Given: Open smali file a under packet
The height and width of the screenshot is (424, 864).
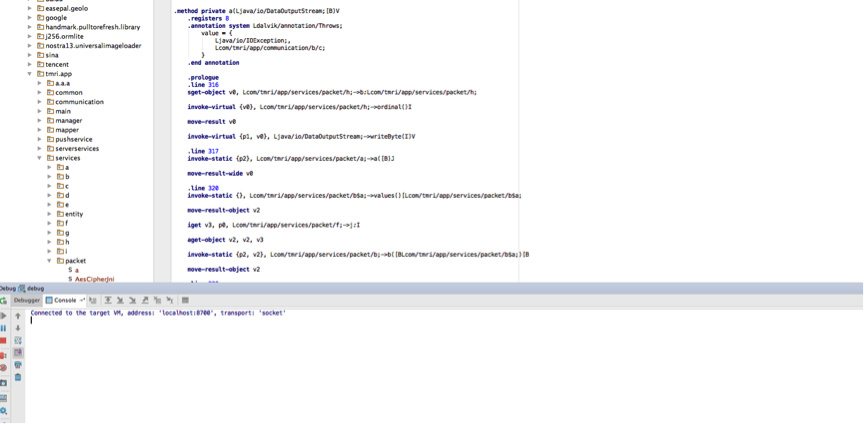Looking at the screenshot, I should point(77,270).
